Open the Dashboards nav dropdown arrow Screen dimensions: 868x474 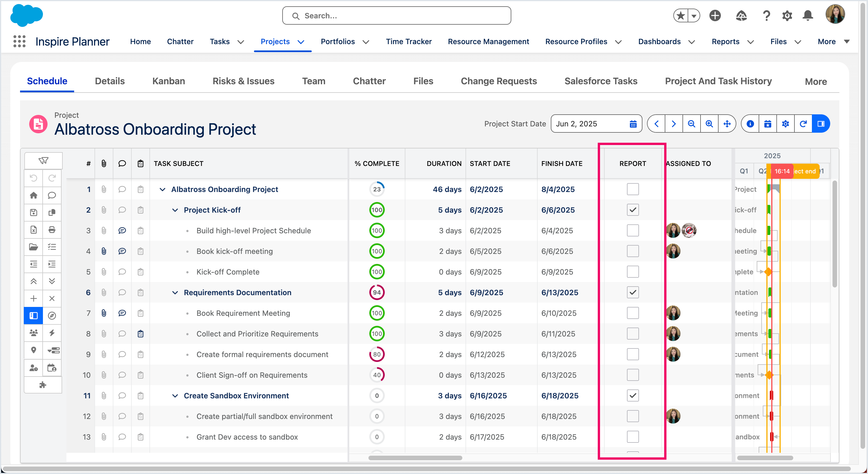click(x=692, y=42)
